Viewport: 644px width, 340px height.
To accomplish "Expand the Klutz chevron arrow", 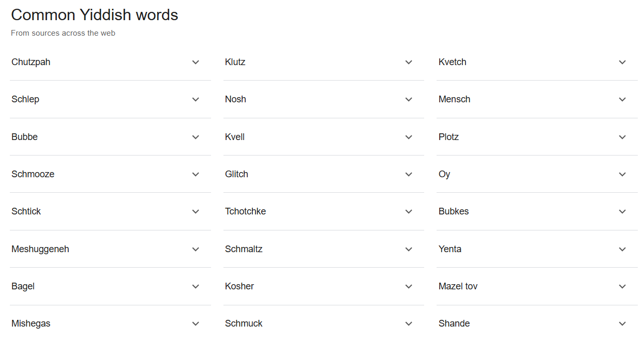I will pyautogui.click(x=409, y=62).
